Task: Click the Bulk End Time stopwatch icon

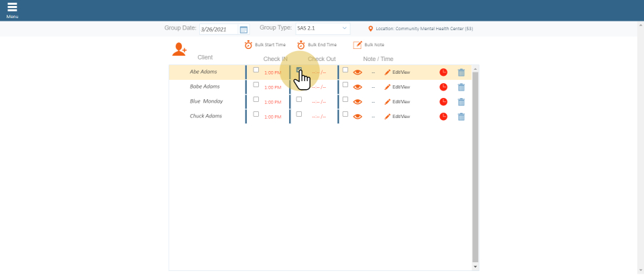Action: (301, 45)
